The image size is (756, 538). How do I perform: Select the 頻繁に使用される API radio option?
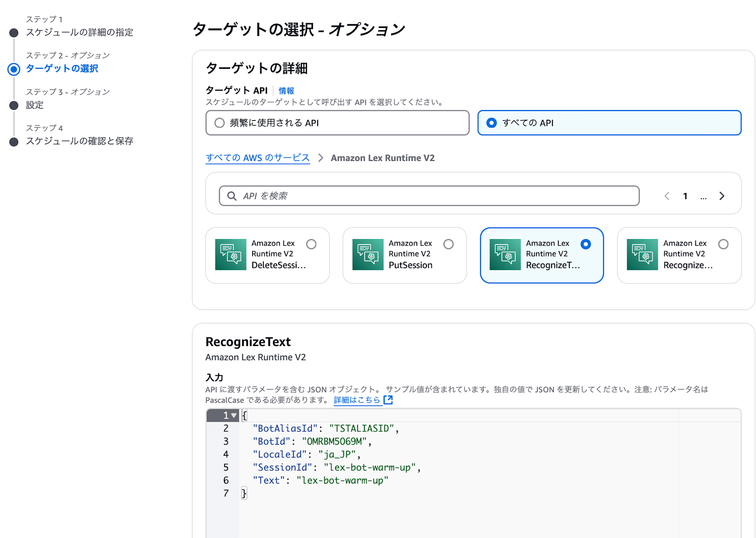[219, 123]
